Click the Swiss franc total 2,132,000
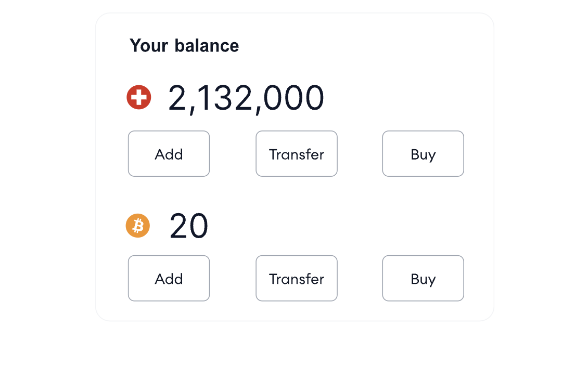 tap(246, 98)
